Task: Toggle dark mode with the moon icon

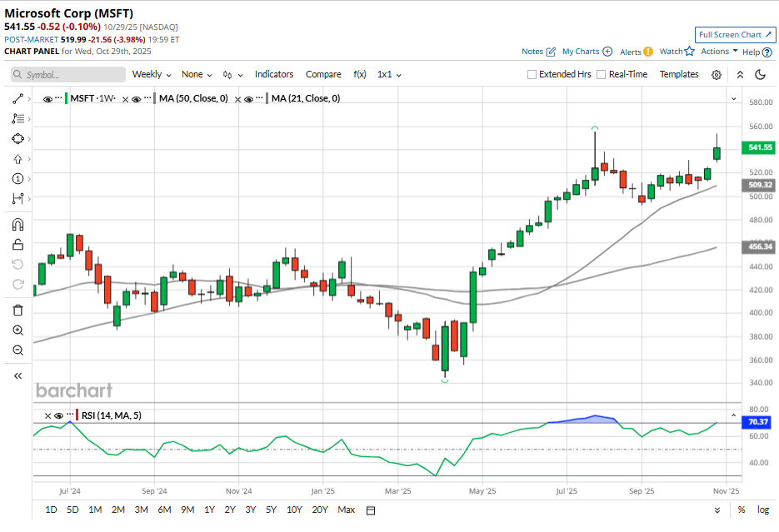Action: point(760,74)
